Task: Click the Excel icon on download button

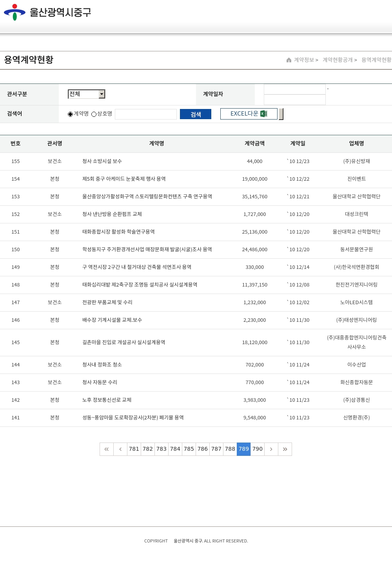Action: 264,114
